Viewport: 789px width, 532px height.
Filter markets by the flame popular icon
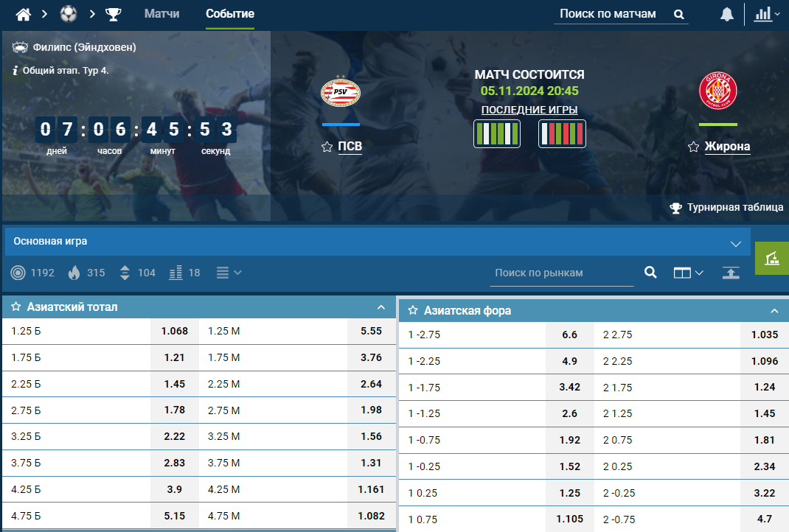pos(74,273)
